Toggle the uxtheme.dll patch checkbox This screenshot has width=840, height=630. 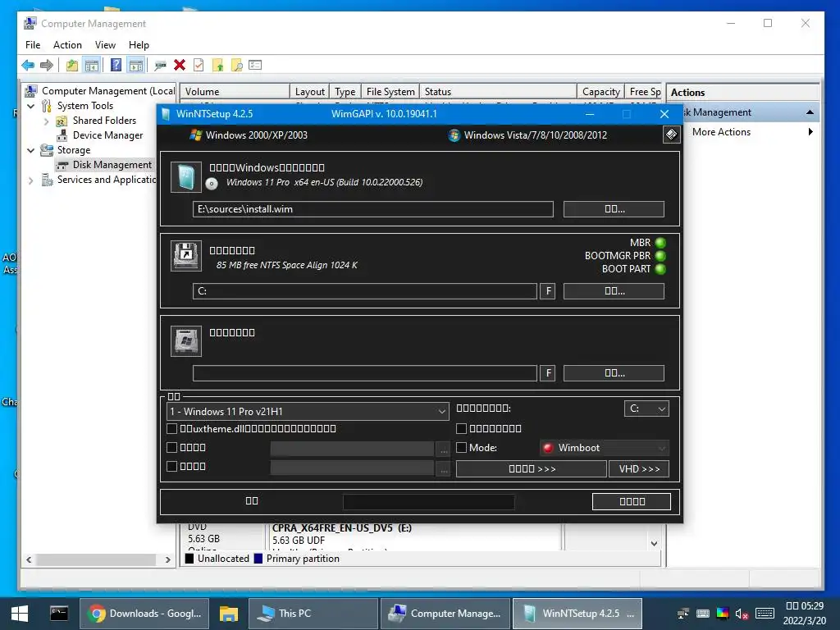click(172, 428)
